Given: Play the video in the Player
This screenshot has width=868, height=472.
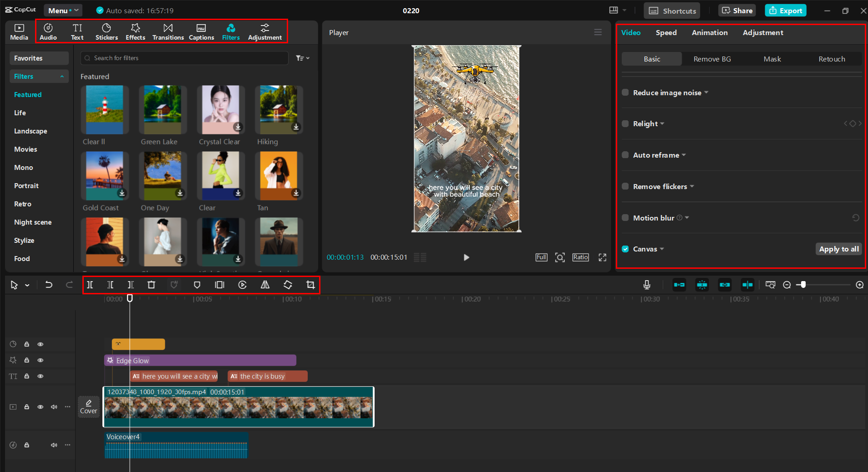Looking at the screenshot, I should [466, 257].
